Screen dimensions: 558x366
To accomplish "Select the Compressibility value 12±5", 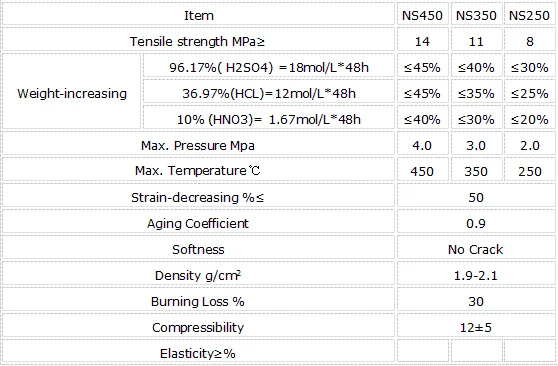I will tap(476, 327).
